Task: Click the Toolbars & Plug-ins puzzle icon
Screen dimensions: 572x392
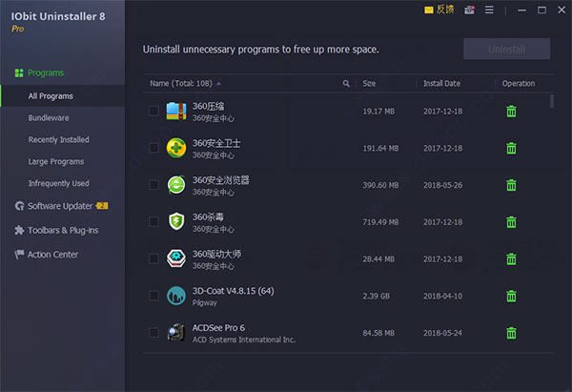Action: tap(19, 230)
